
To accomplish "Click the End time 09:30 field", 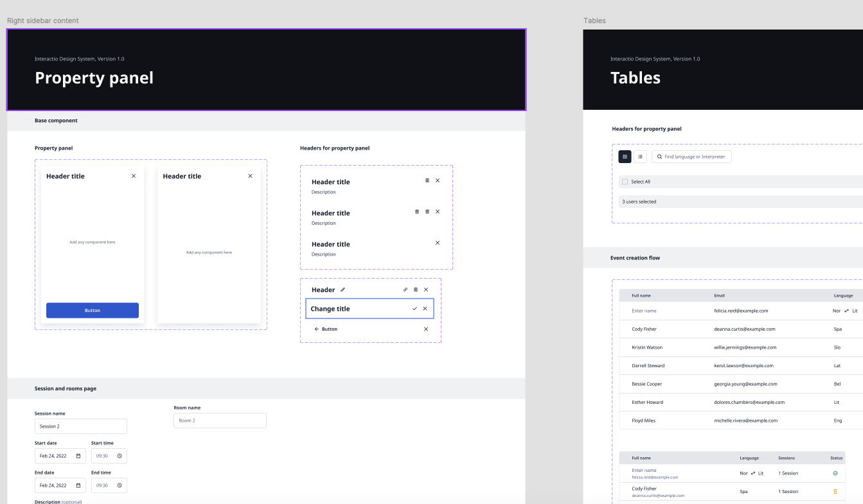I will click(x=109, y=485).
